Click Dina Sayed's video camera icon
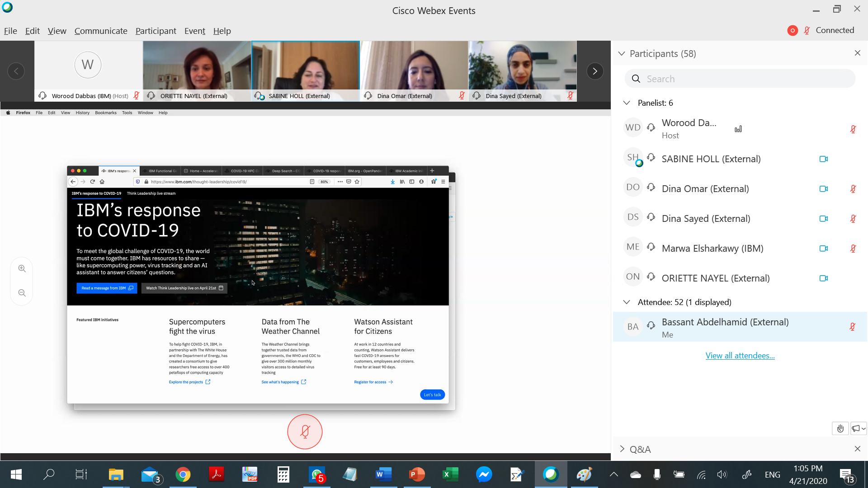The width and height of the screenshot is (868, 488). coord(824,219)
